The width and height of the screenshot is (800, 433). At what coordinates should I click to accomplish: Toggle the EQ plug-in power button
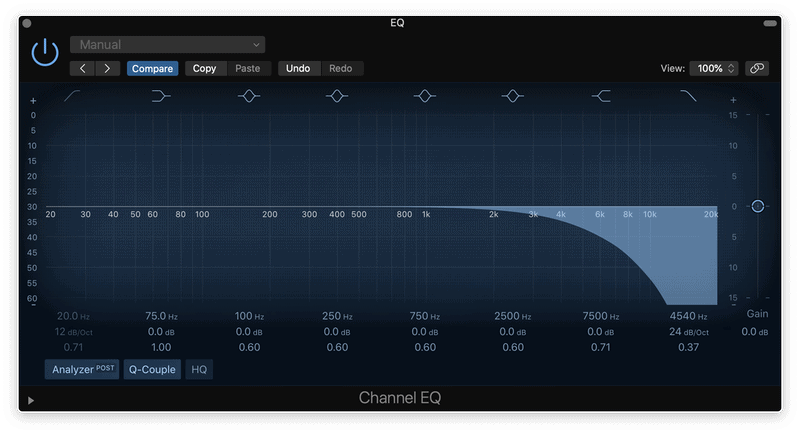pyautogui.click(x=45, y=52)
